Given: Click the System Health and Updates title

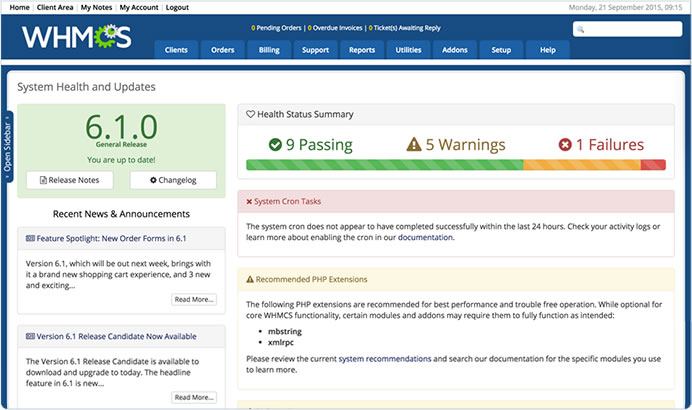Looking at the screenshot, I should [86, 87].
